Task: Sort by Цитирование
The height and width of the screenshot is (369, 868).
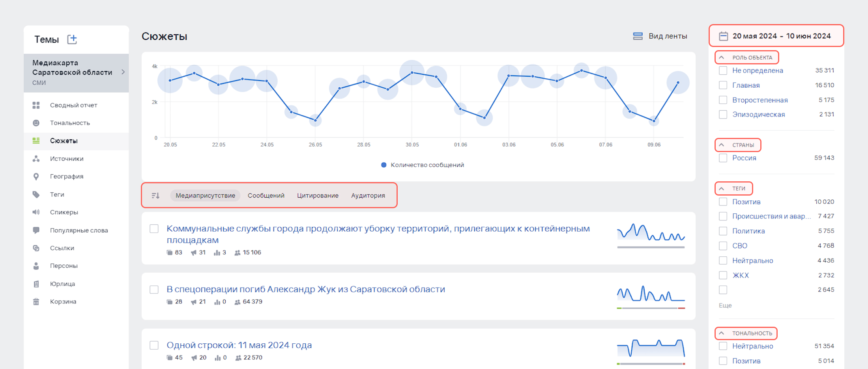Action: (318, 196)
